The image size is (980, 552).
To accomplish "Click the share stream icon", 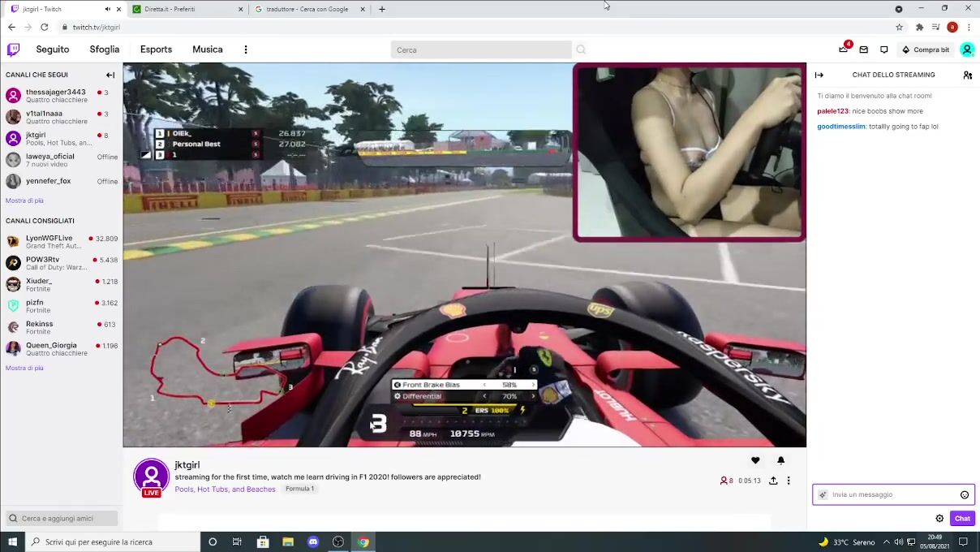I will coord(773,481).
